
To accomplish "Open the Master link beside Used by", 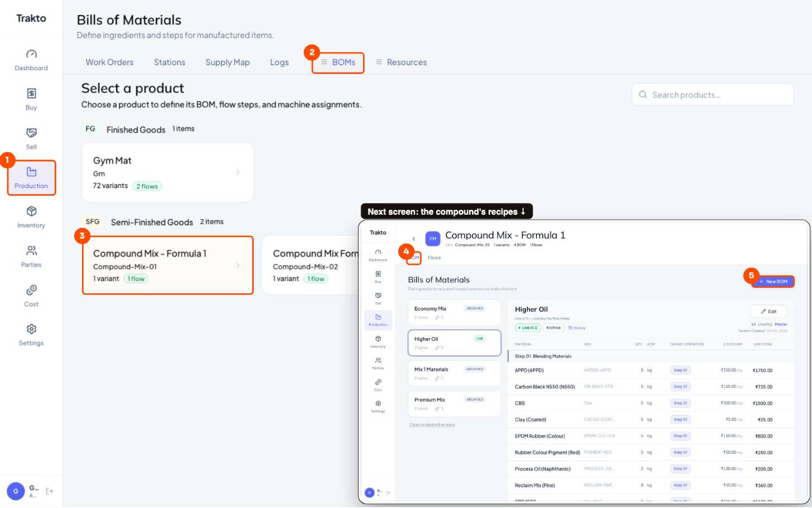I will [781, 324].
